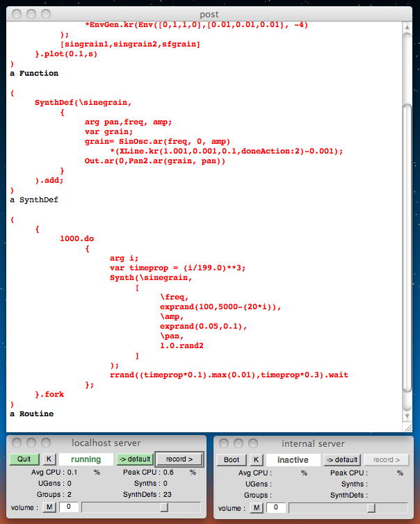Click the 'localhost server' window title

106,443
